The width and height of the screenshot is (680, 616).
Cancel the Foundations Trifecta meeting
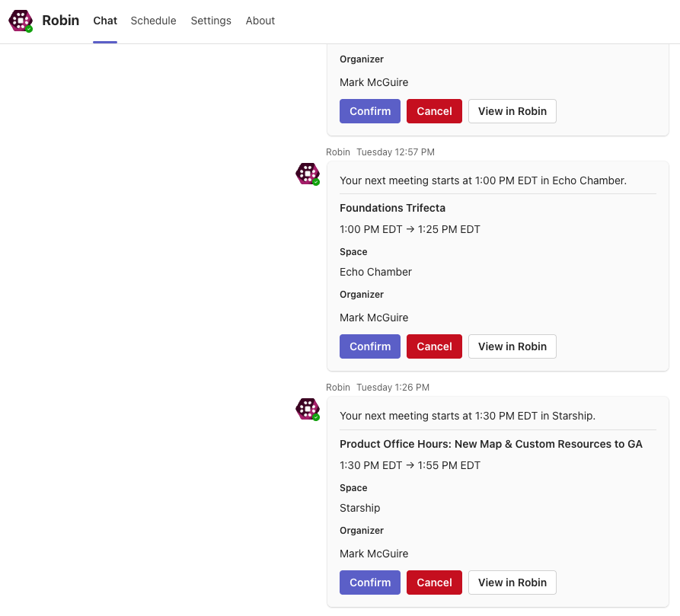[434, 346]
